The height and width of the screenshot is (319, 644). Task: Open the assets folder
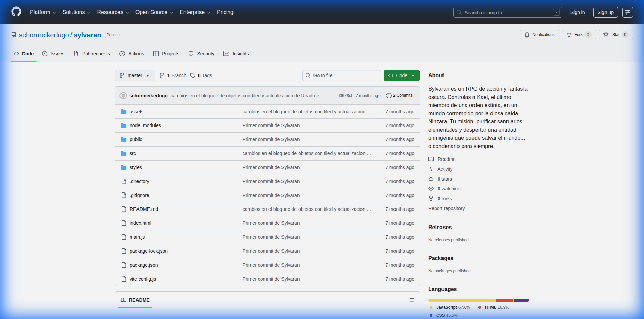[136, 112]
